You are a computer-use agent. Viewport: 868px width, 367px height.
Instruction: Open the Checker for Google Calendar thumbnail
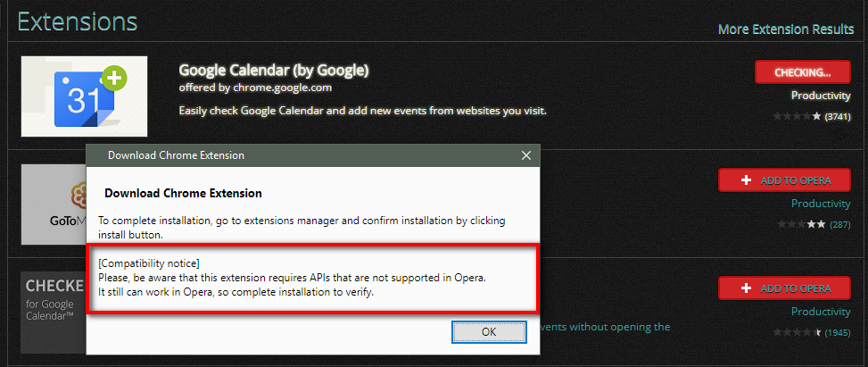[x=52, y=313]
